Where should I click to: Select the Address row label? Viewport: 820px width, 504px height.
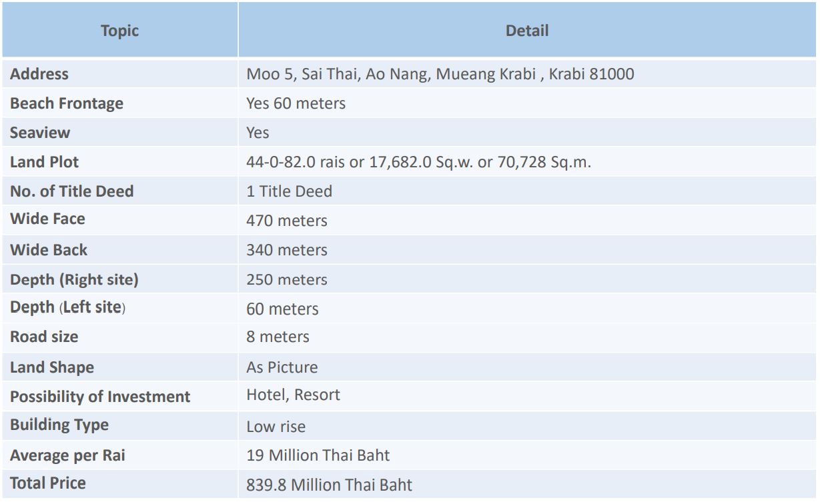(x=39, y=74)
